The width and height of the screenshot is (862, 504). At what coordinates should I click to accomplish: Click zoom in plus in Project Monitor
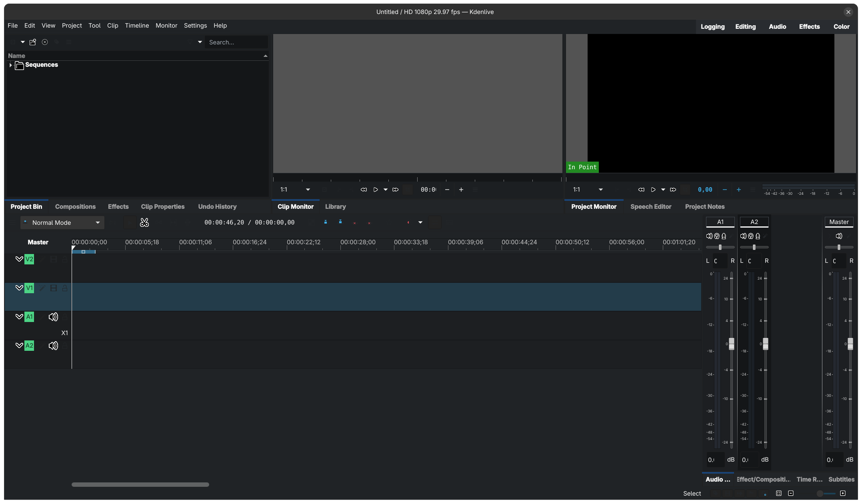(x=739, y=190)
